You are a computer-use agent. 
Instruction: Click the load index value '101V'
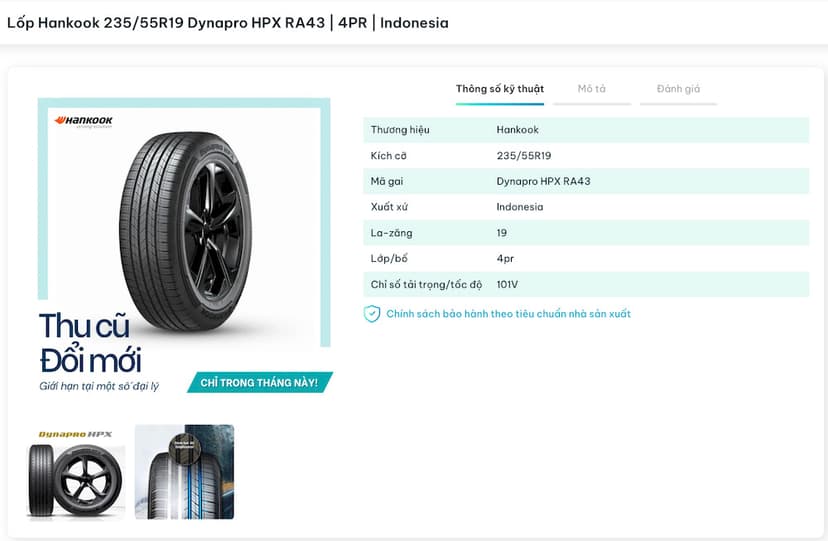pyautogui.click(x=507, y=284)
